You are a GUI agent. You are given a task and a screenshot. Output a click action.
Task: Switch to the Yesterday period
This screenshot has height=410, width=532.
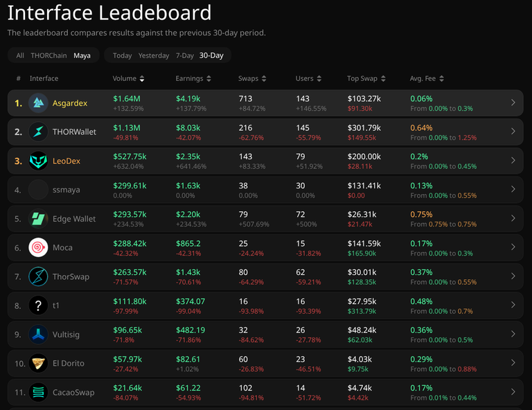pyautogui.click(x=154, y=55)
